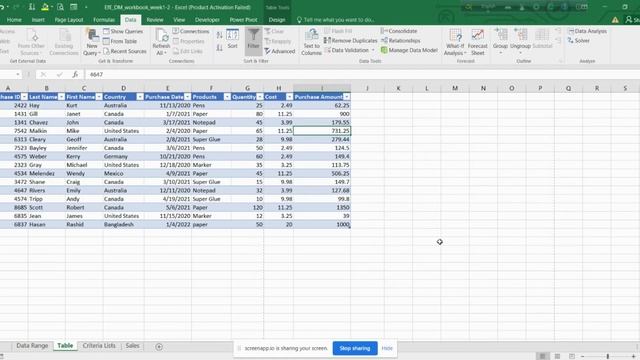Select the cell with last name Weber

pos(46,156)
